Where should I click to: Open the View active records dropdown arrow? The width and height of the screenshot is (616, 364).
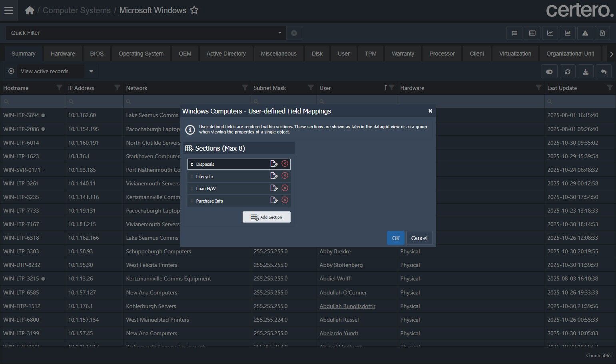(91, 72)
